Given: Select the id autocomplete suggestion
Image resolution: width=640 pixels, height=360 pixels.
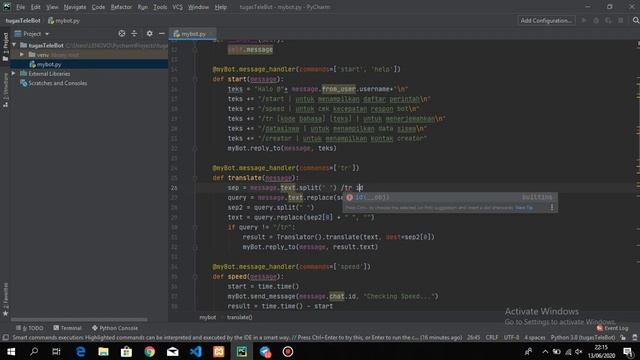Looking at the screenshot, I should [x=449, y=197].
